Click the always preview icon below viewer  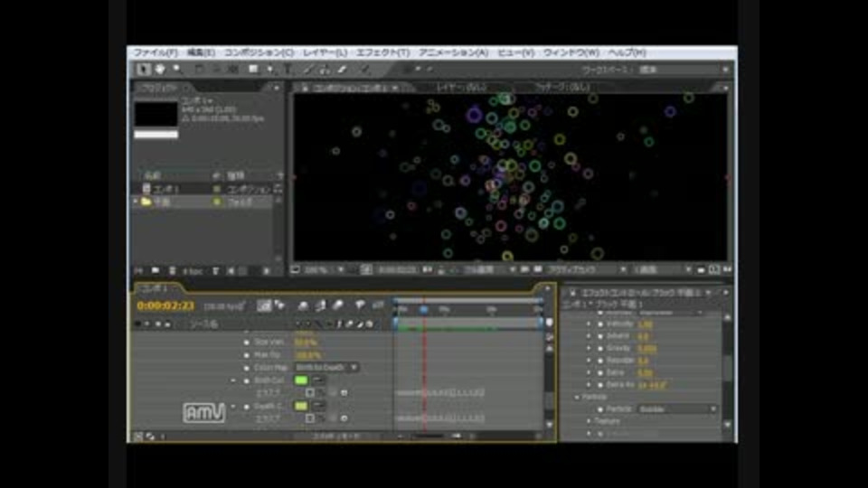296,270
